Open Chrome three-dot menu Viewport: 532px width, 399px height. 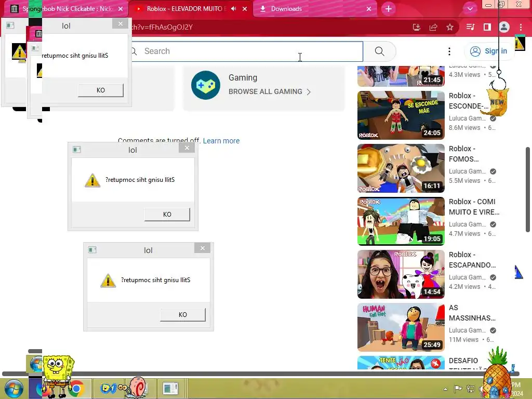pyautogui.click(x=521, y=27)
